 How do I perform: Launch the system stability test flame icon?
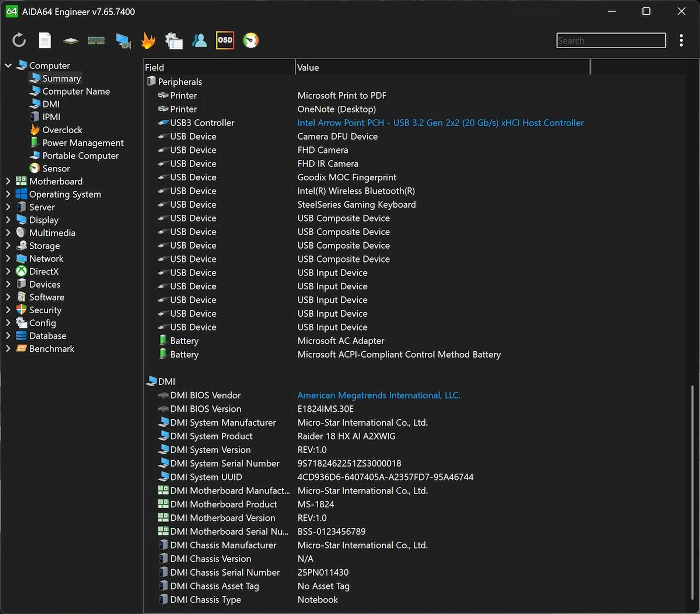click(148, 40)
